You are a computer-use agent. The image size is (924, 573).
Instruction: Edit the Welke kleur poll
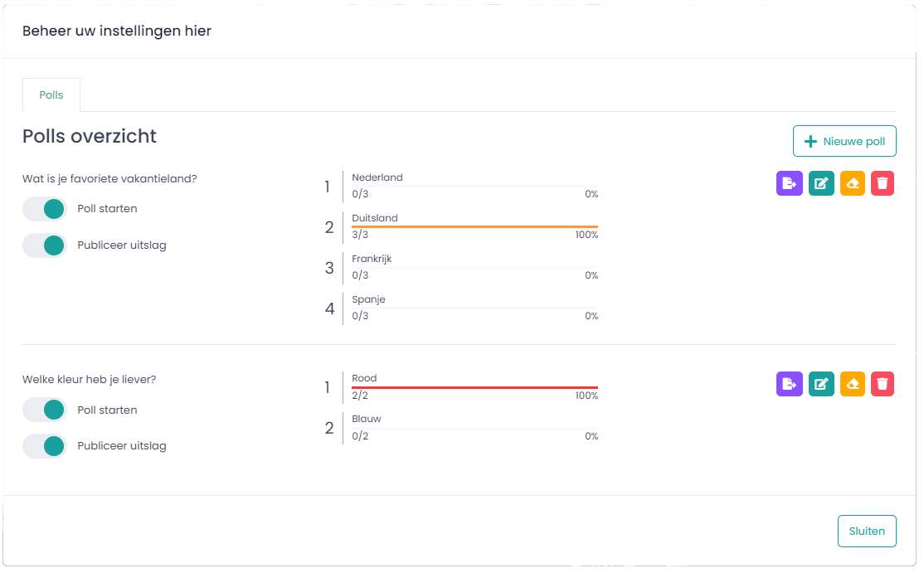pos(821,384)
